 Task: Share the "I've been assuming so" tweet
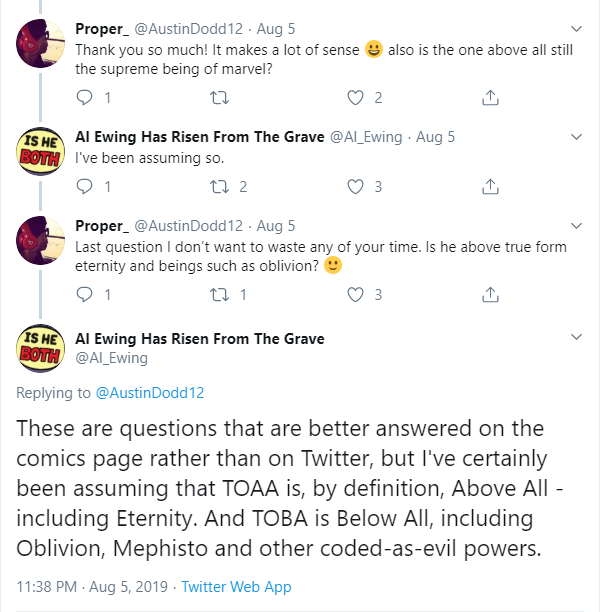point(490,187)
